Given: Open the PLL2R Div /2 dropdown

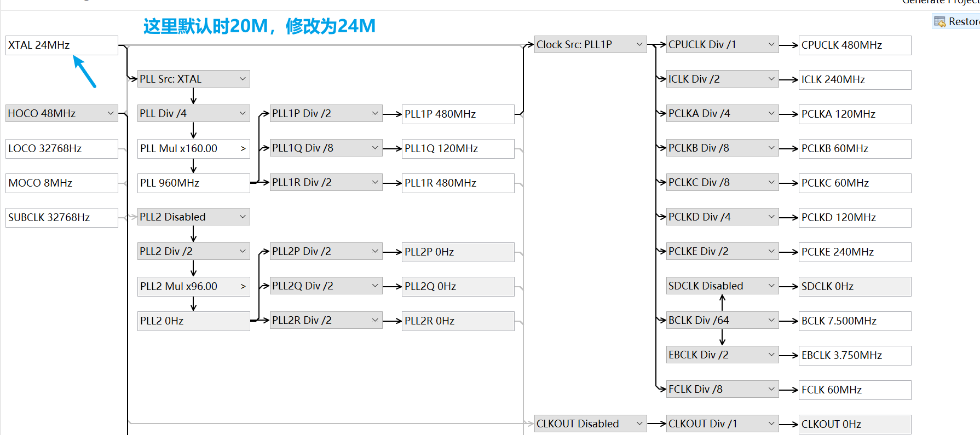Looking at the screenshot, I should 326,320.
